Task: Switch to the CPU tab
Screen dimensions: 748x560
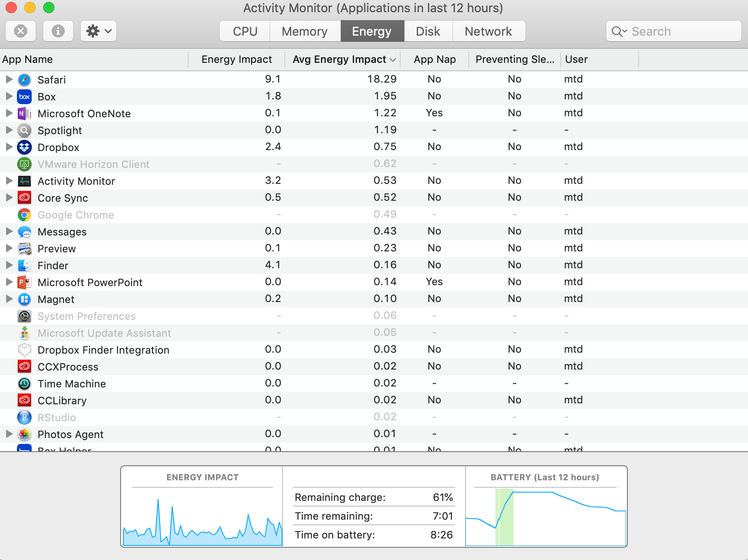Action: tap(245, 31)
